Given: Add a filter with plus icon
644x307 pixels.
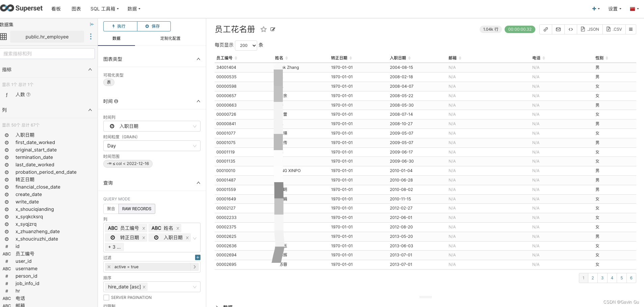Looking at the screenshot, I should 198,257.
